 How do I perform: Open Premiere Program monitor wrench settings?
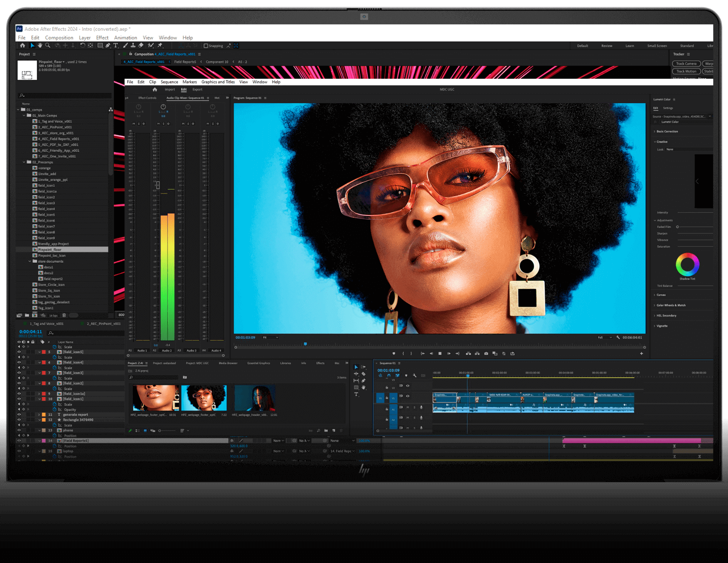pos(618,337)
